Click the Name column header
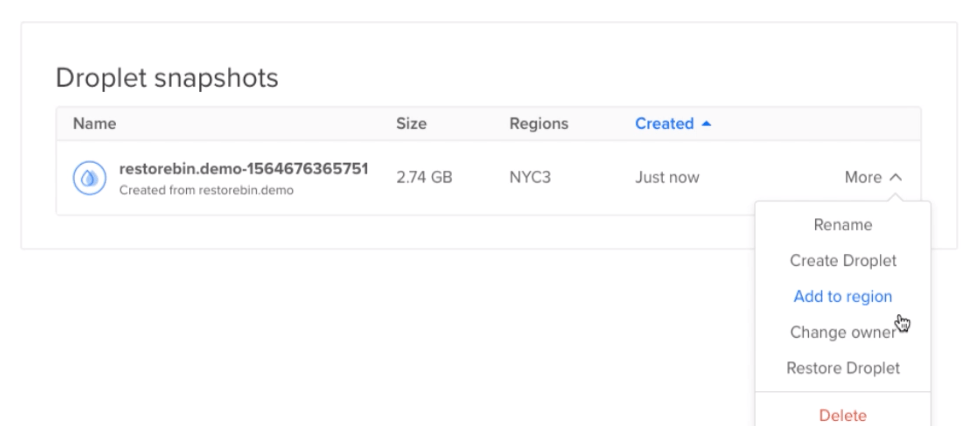Screen dimensions: 976x426 click(x=95, y=124)
